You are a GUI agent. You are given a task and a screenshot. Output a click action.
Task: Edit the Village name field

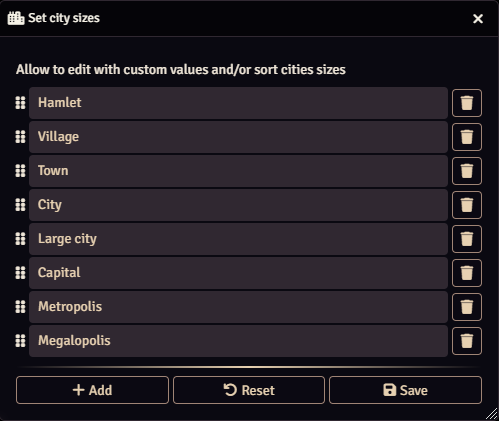tap(238, 137)
